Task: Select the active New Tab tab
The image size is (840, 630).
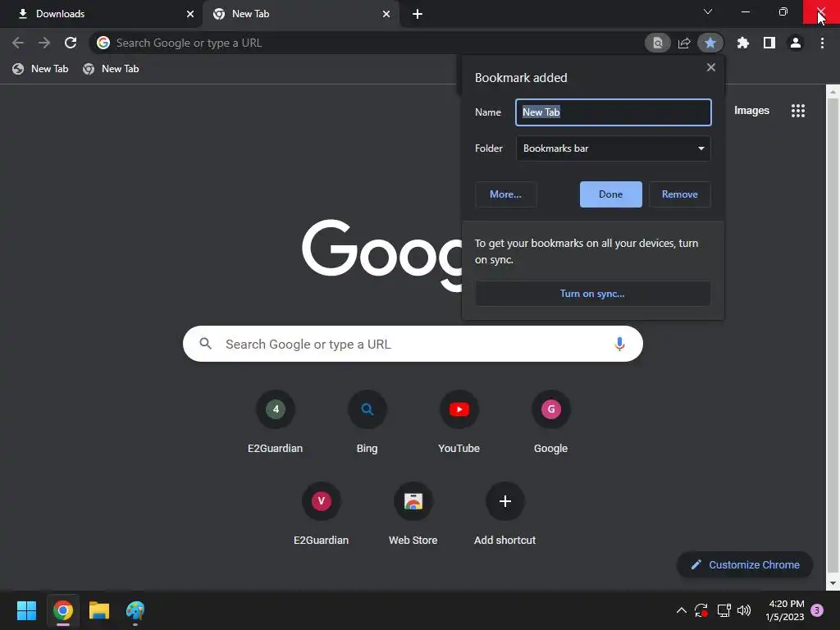Action: coord(300,14)
